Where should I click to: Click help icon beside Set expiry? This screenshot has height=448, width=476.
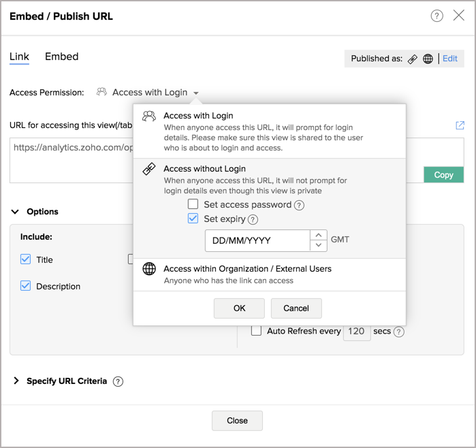(253, 219)
